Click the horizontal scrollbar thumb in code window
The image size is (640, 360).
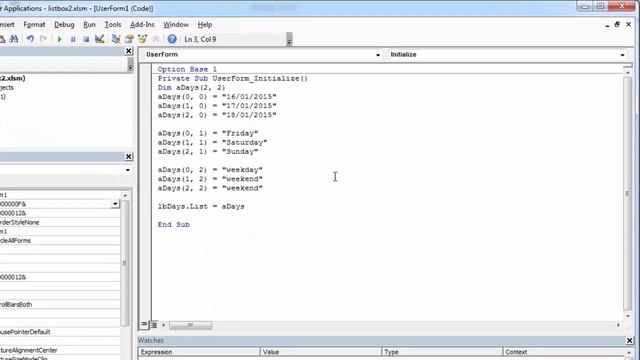(190, 325)
